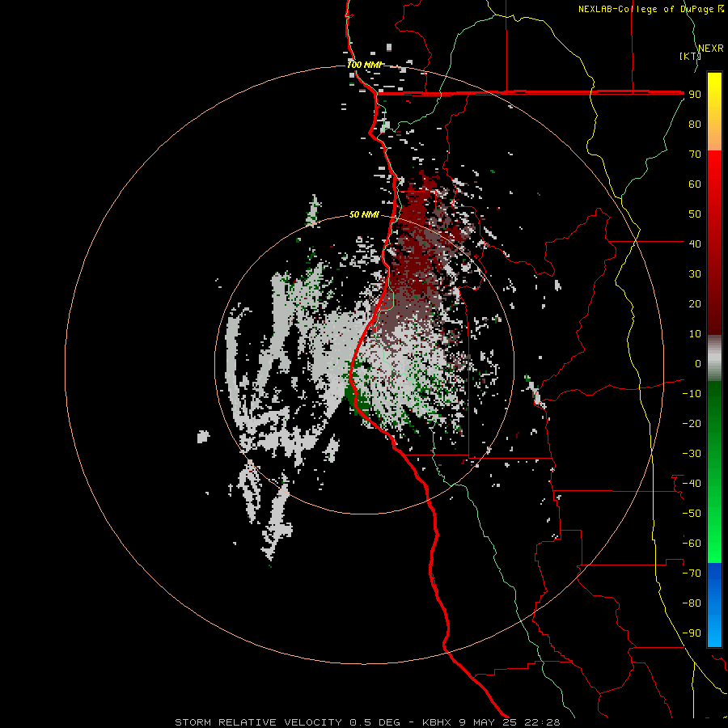Click the velocity scale label "90"
This screenshot has height=728, width=728.
coord(695,95)
